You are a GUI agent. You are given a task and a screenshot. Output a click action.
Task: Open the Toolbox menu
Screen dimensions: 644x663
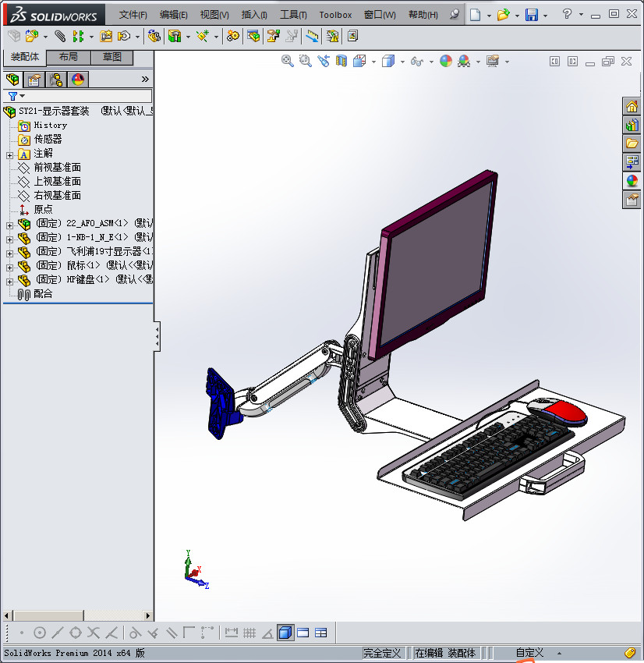335,15
